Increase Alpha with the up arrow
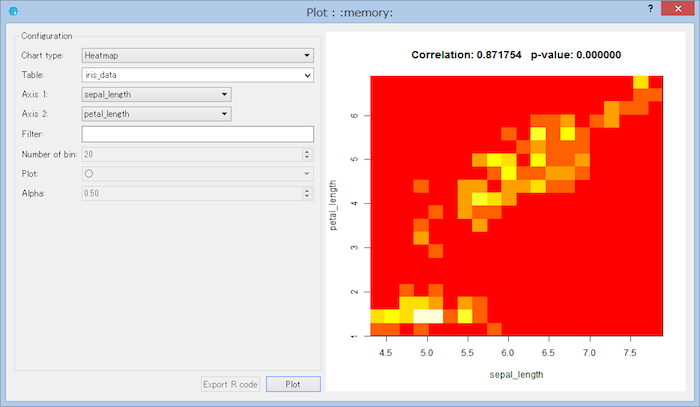This screenshot has height=407, width=700. 307,190
